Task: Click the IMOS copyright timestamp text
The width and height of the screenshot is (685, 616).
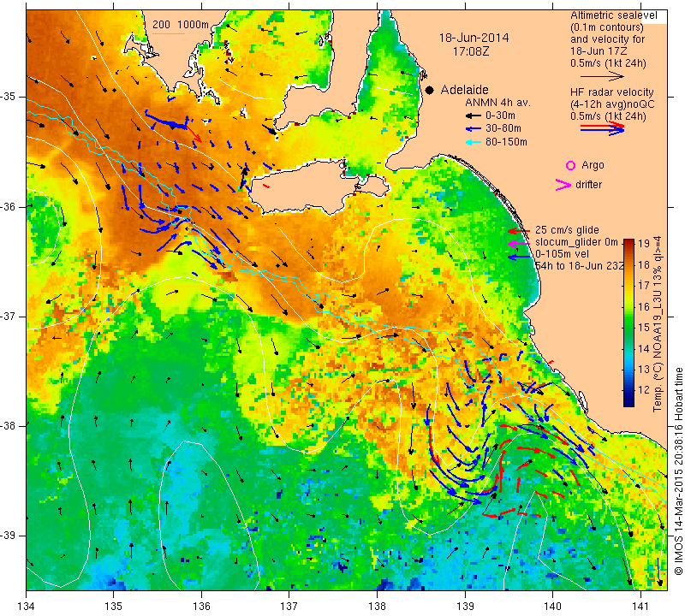Action: [678, 471]
